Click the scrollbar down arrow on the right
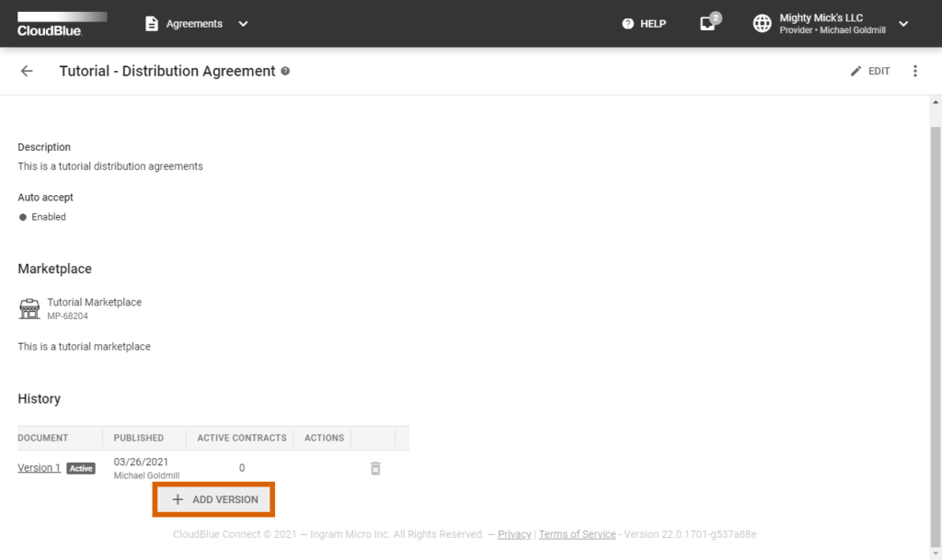This screenshot has width=942, height=560. [x=934, y=553]
